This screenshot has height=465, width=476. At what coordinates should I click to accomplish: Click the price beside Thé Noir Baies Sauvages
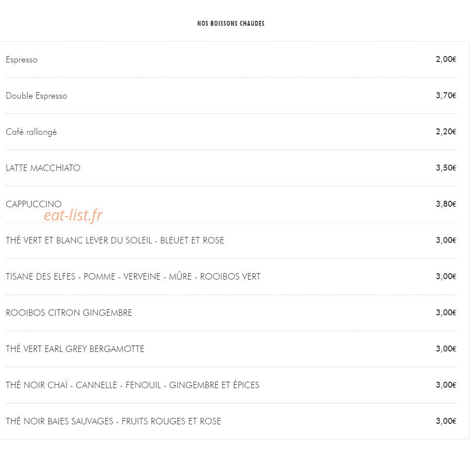coord(446,421)
